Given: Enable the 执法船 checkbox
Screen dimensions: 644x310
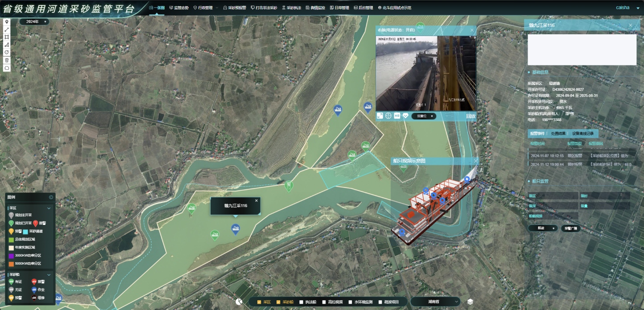Looking at the screenshot, I should (302, 302).
